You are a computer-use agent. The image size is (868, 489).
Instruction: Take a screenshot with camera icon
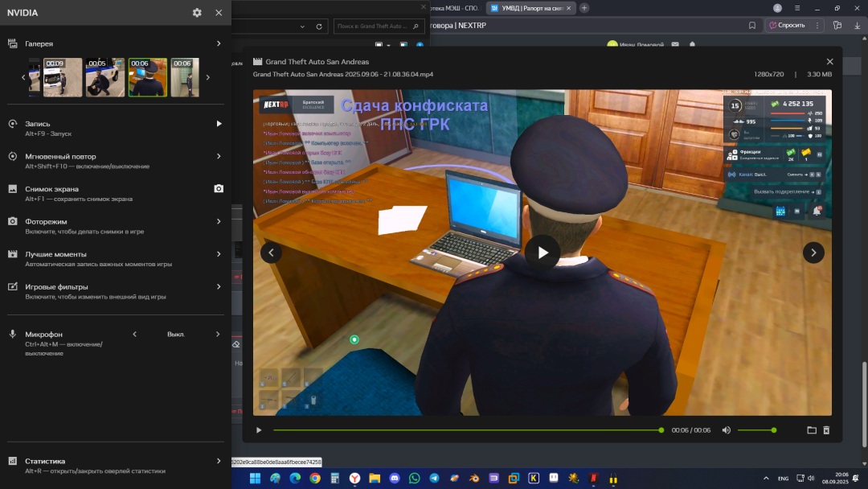219,189
